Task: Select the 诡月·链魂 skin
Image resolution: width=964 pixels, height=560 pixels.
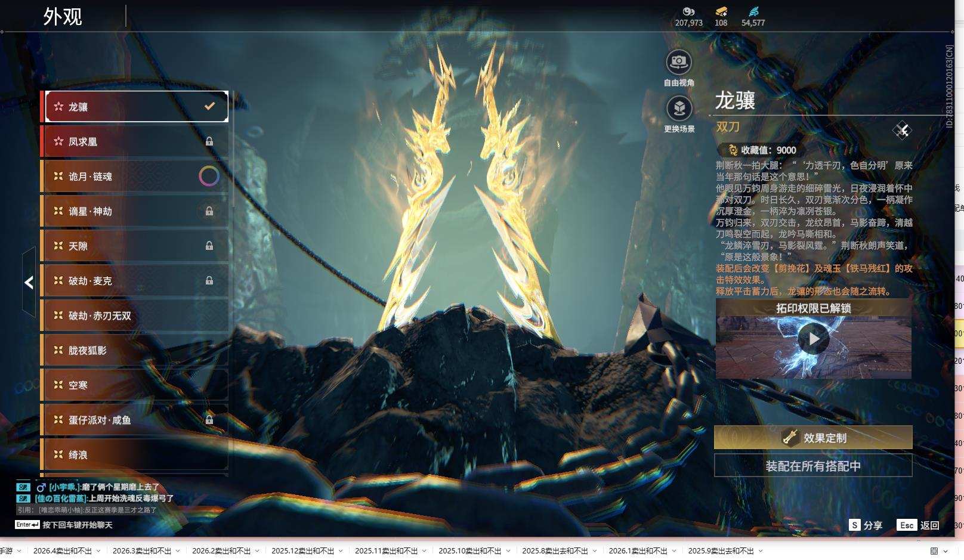Action: [x=135, y=176]
